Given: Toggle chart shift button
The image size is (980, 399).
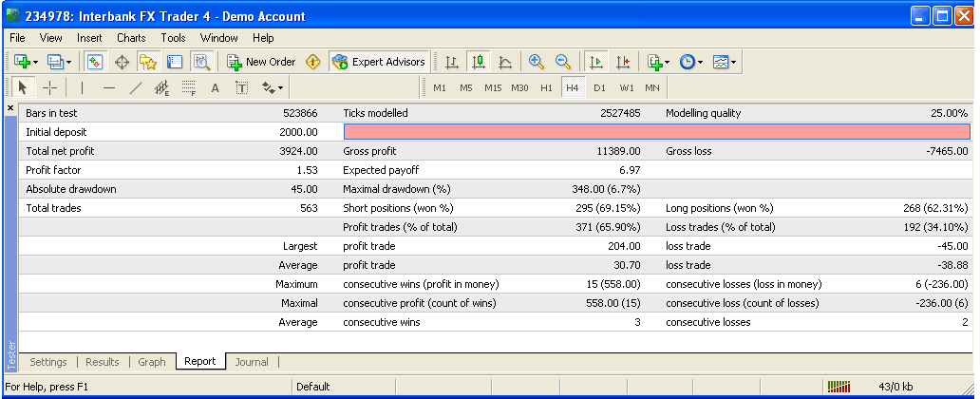Looking at the screenshot, I should pyautogui.click(x=623, y=62).
